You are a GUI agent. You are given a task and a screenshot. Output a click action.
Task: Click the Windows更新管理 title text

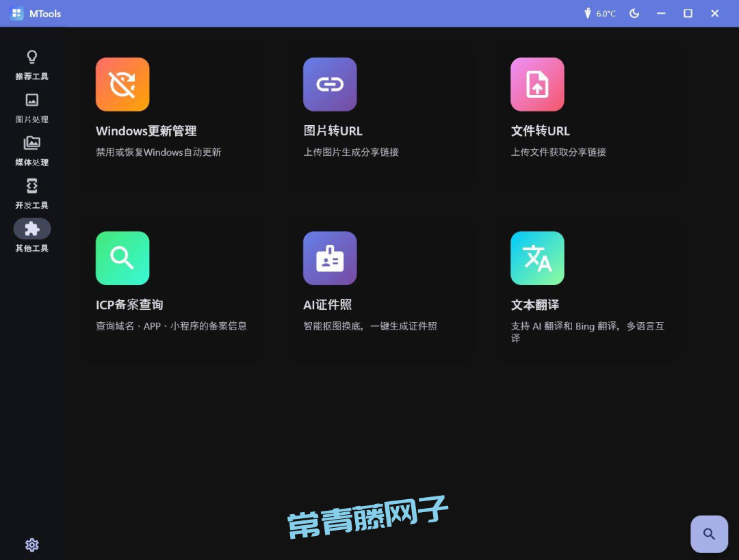pyautogui.click(x=146, y=131)
